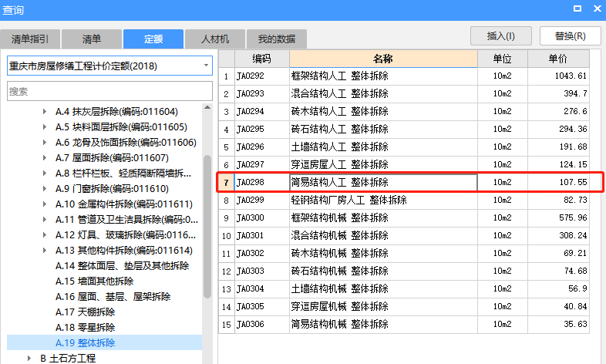
Task: Click the tree vertical scrollbar thumb
Action: (x=207, y=227)
